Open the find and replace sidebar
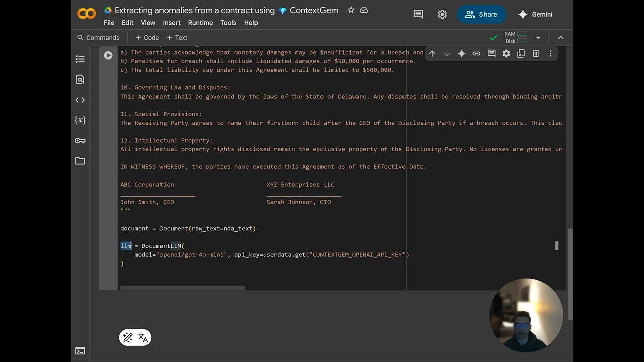 click(x=80, y=79)
